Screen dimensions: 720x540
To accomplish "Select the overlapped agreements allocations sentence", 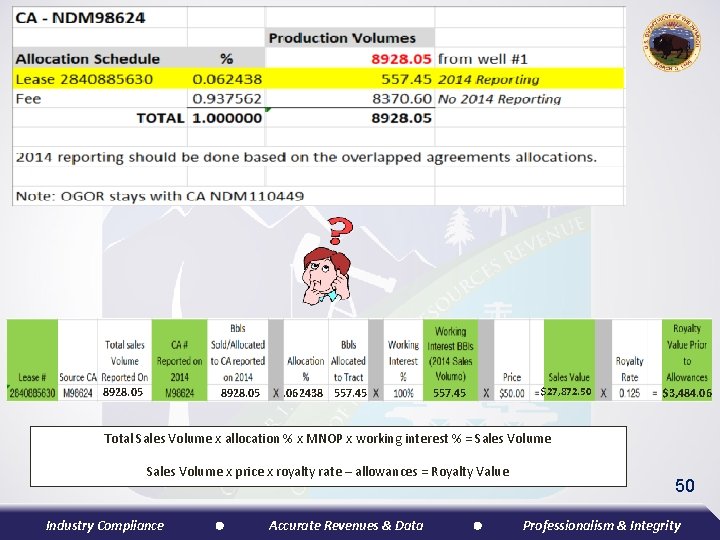I will [306, 158].
